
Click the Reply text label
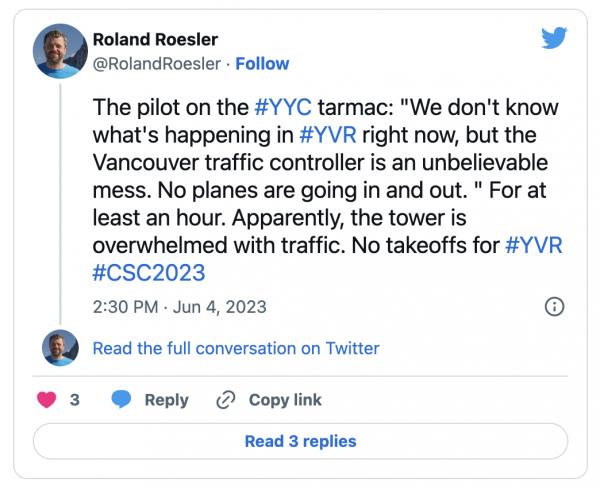tap(166, 399)
